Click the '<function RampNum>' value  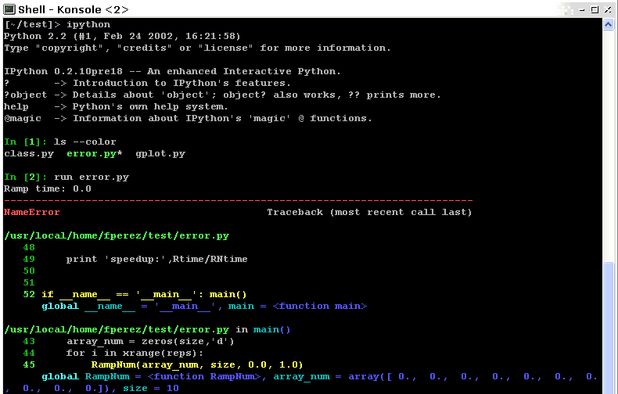204,377
